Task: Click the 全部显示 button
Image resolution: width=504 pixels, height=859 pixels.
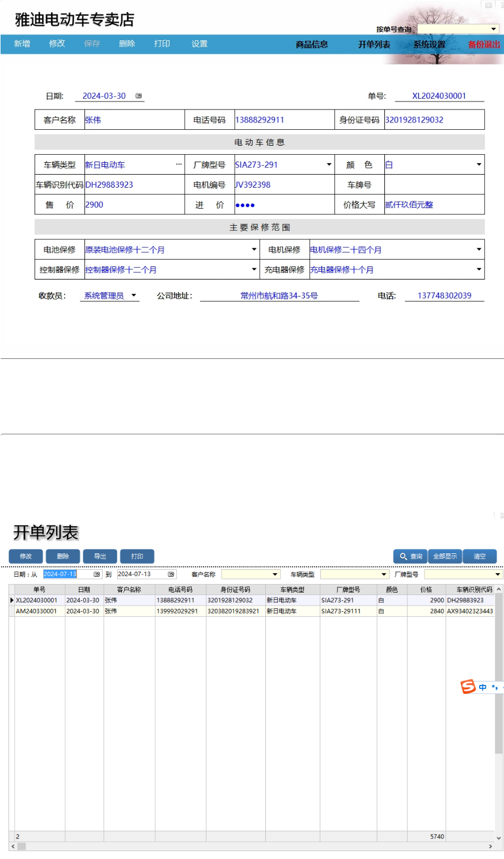Action: click(445, 556)
